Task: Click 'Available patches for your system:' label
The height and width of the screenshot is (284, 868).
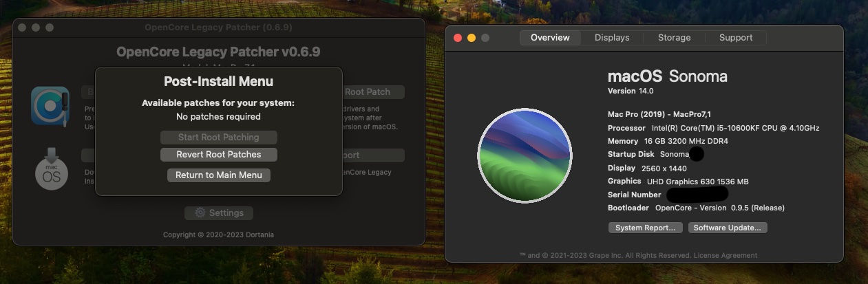Action: point(218,103)
